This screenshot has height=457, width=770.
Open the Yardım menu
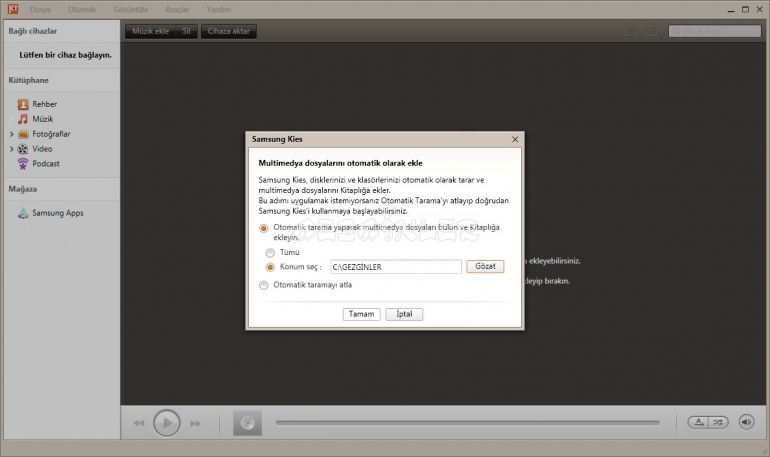(x=219, y=9)
